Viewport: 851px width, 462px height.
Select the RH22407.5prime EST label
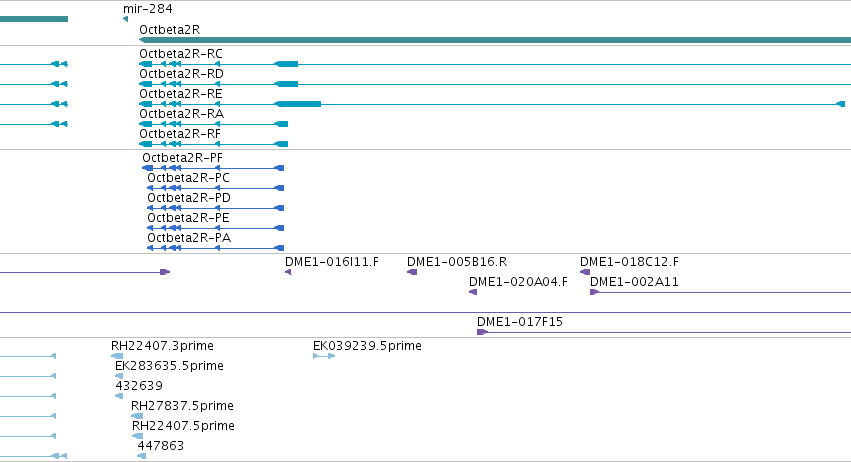pos(183,426)
